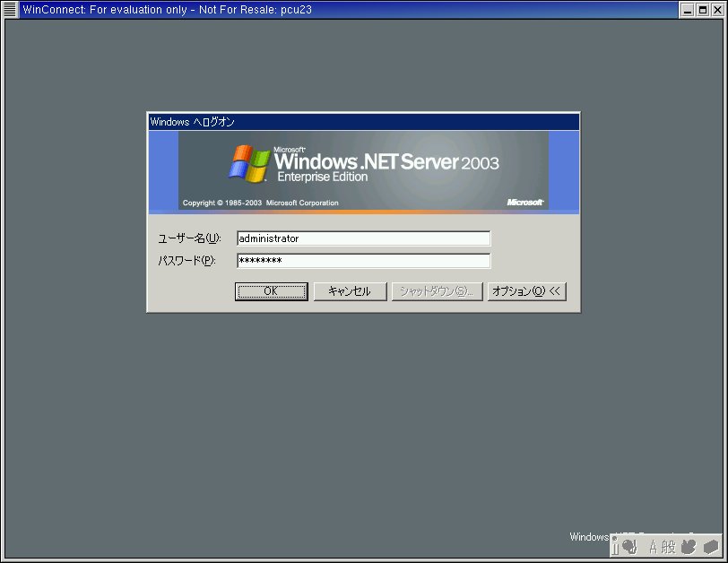Click the WinConnect window title bar
This screenshot has width=728, height=563.
tap(348, 10)
